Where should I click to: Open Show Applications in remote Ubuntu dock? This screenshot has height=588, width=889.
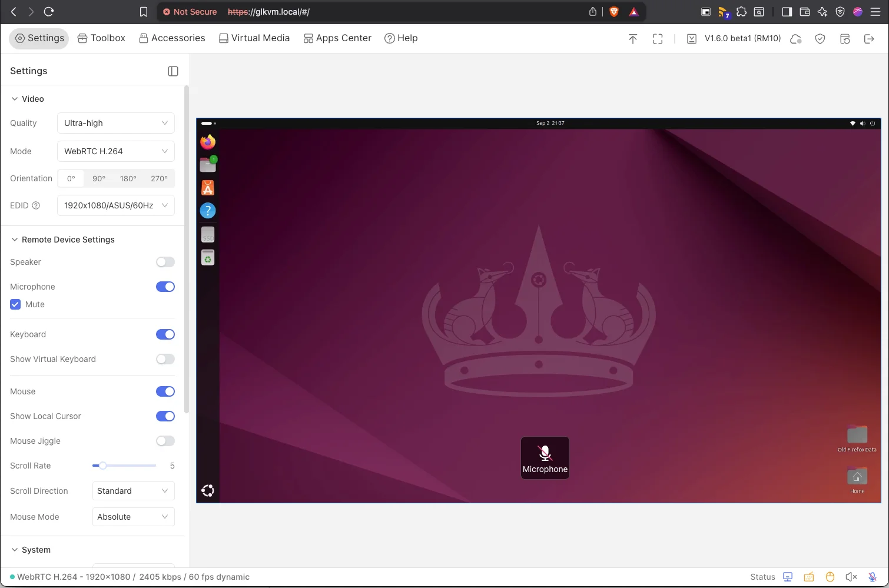pos(208,491)
